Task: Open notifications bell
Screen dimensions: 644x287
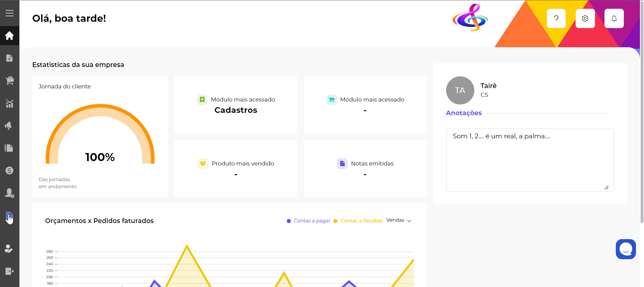Action: coord(614,18)
